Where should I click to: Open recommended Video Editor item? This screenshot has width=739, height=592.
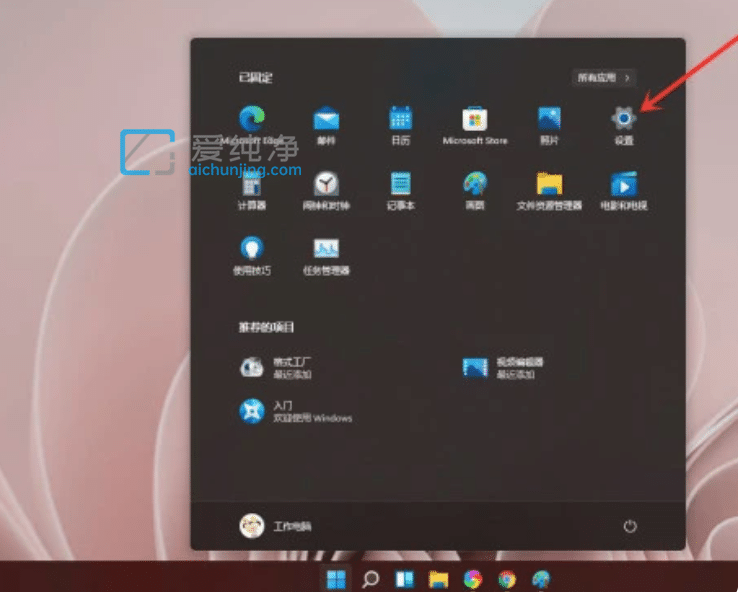(503, 368)
